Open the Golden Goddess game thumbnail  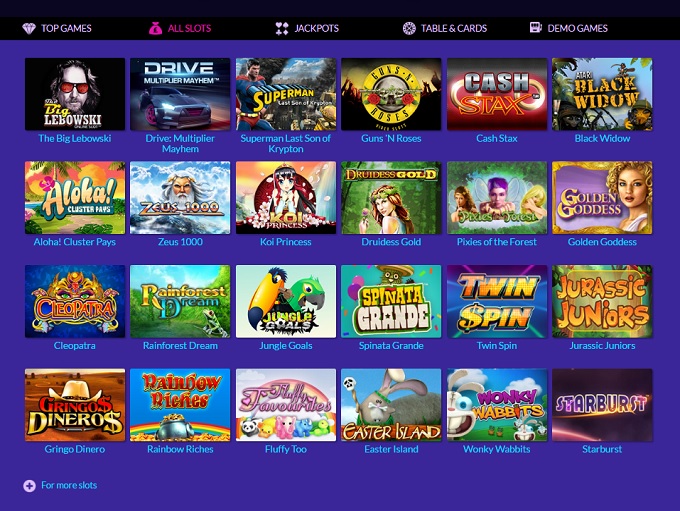(x=602, y=198)
